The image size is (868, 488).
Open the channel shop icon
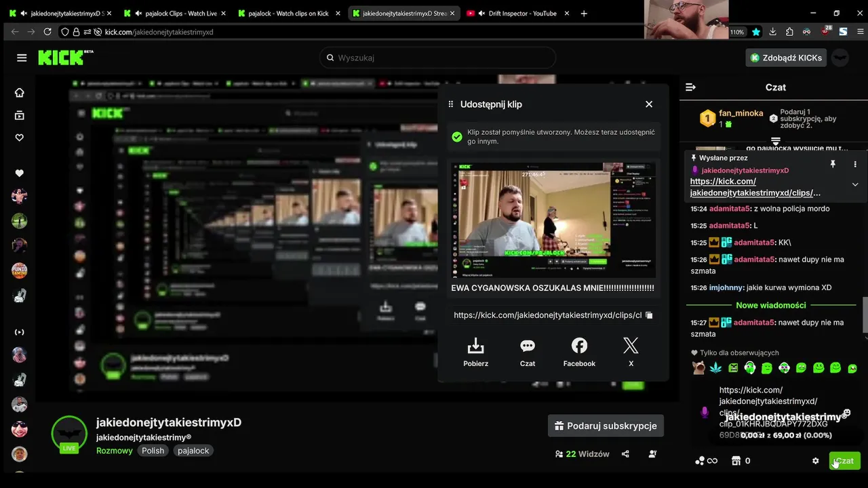point(736,461)
